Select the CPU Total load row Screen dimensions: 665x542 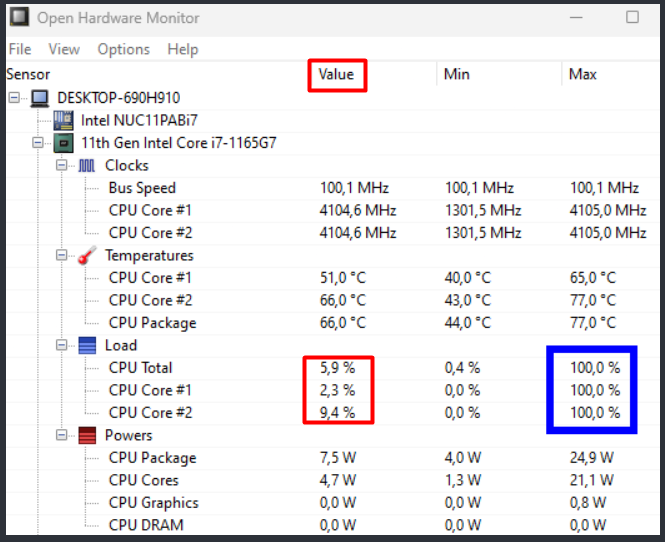coord(332,368)
